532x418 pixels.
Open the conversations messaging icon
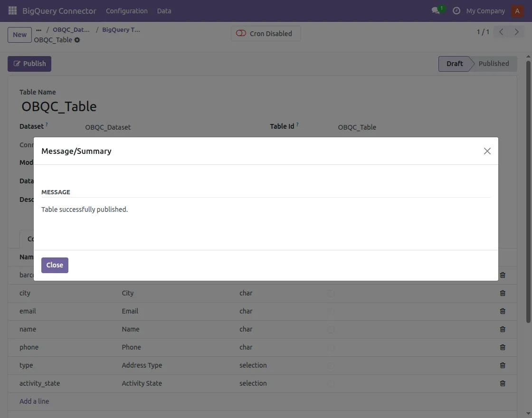435,10
